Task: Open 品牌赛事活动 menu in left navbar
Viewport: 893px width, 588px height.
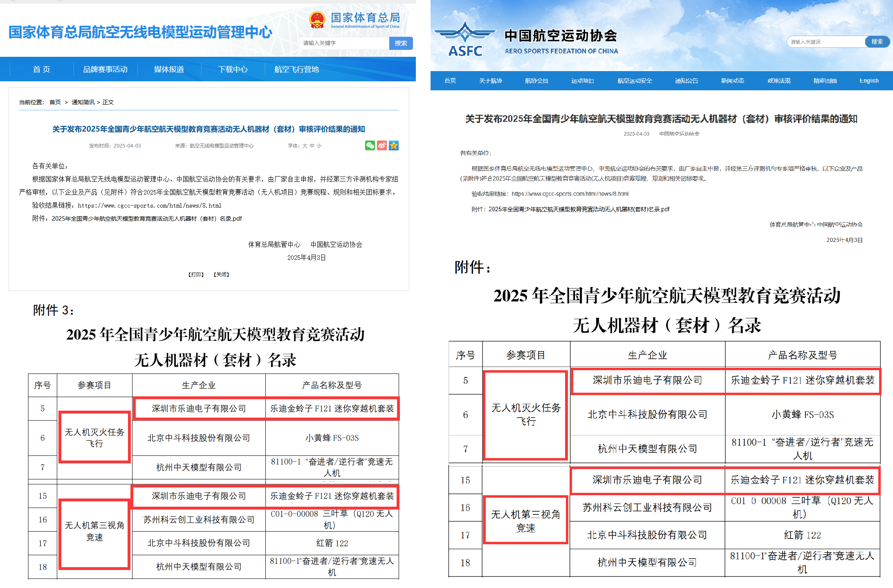Action: 105,69
